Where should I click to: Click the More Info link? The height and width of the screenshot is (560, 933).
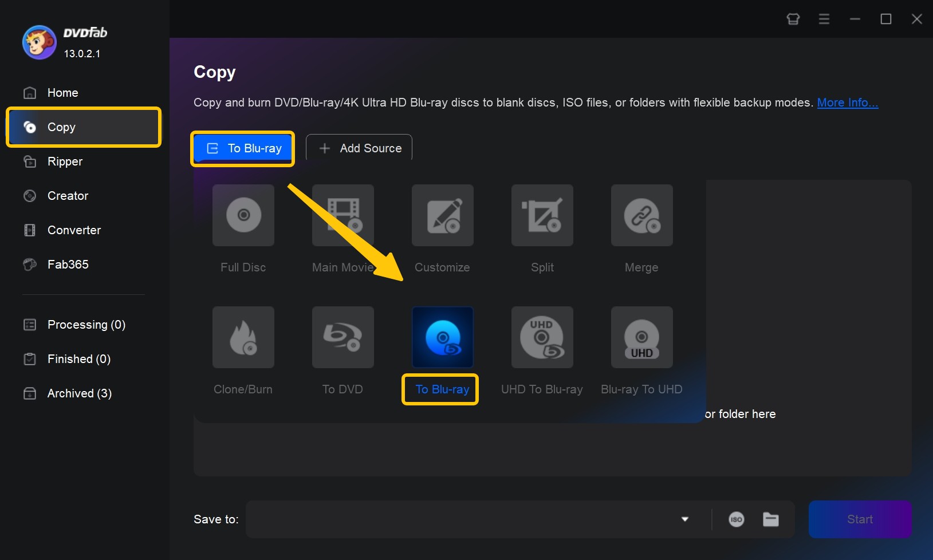tap(847, 102)
